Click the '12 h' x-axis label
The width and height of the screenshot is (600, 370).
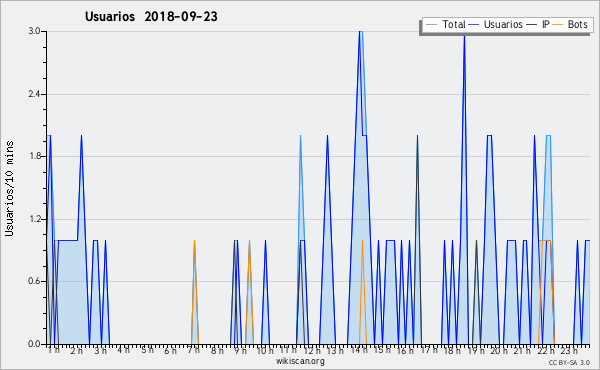(312, 350)
